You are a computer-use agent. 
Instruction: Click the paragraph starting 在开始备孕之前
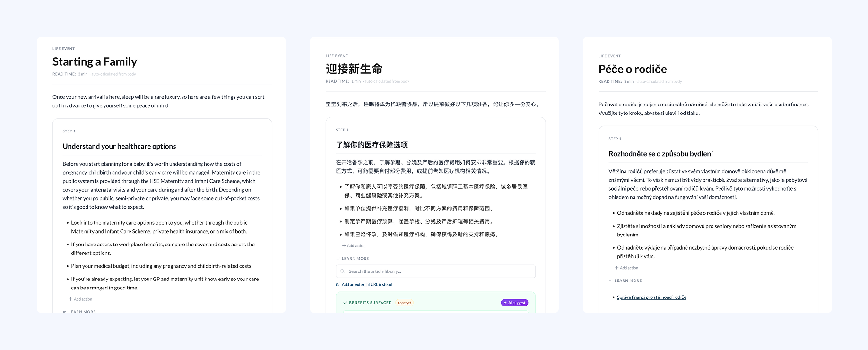click(x=436, y=166)
